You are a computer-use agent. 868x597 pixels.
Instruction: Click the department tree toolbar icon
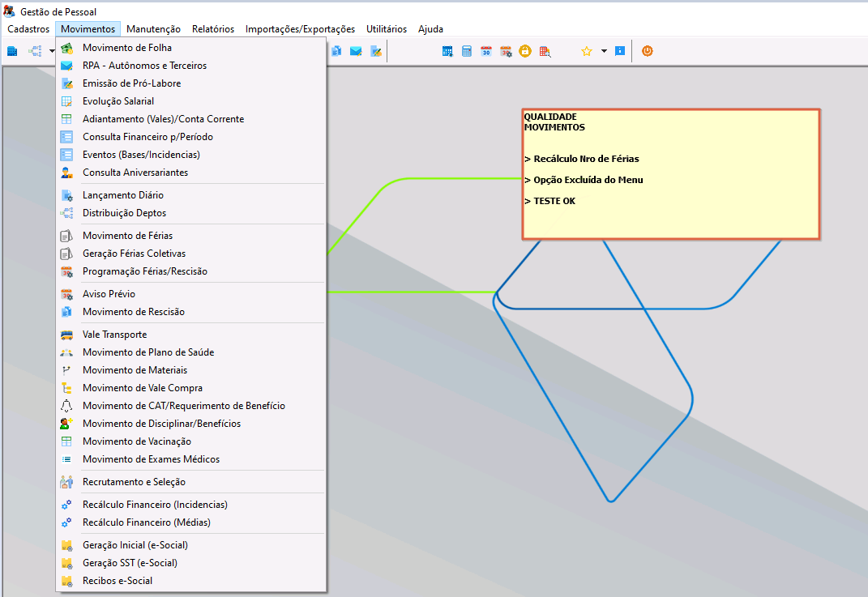(x=36, y=52)
